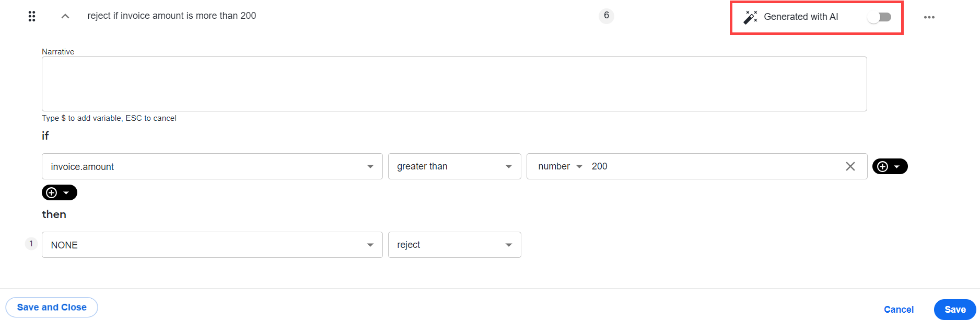
Task: Open the NONE action dropdown
Action: 212,245
